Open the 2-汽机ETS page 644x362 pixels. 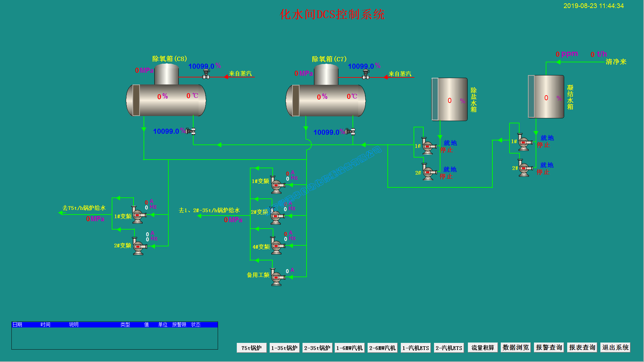pos(449,348)
